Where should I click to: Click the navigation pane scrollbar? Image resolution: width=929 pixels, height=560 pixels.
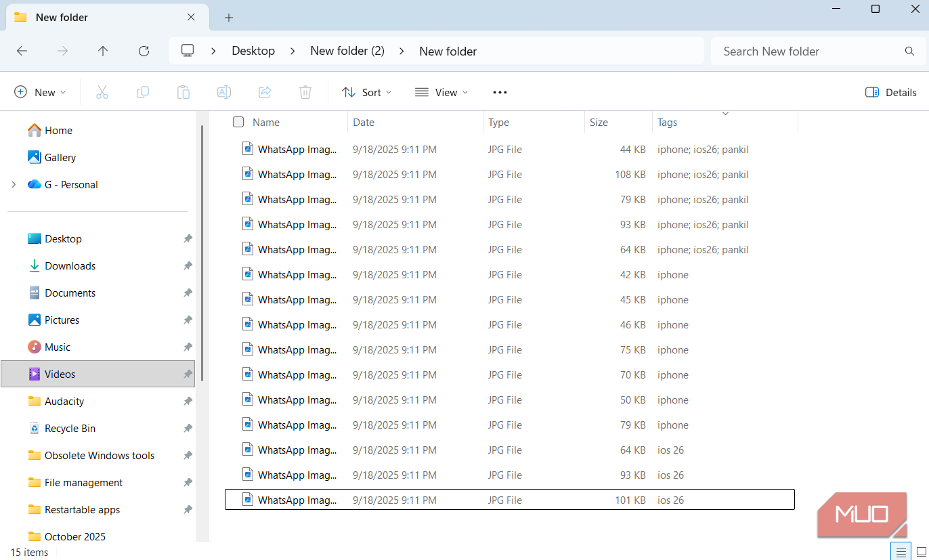click(x=202, y=254)
